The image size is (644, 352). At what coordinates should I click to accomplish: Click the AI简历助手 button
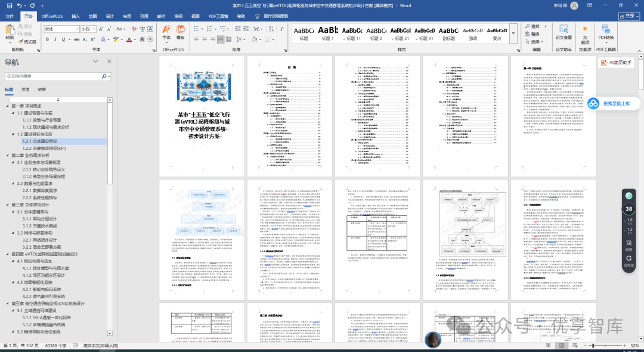pos(616,63)
